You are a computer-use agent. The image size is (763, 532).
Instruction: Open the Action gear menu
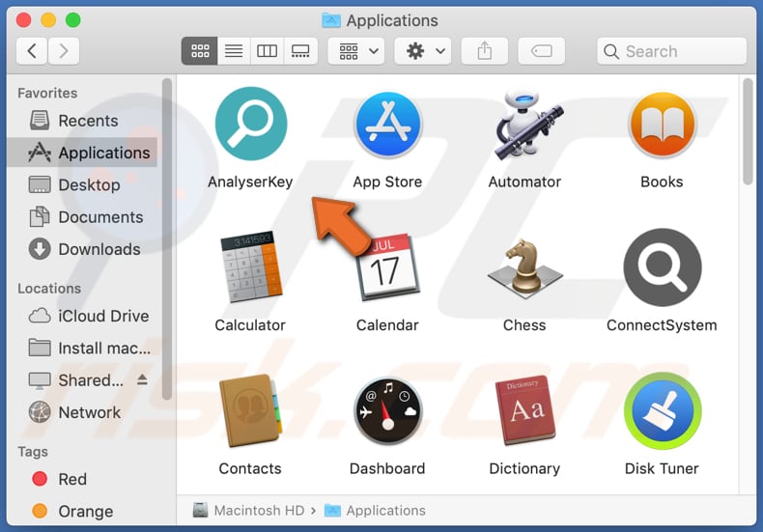click(x=422, y=51)
